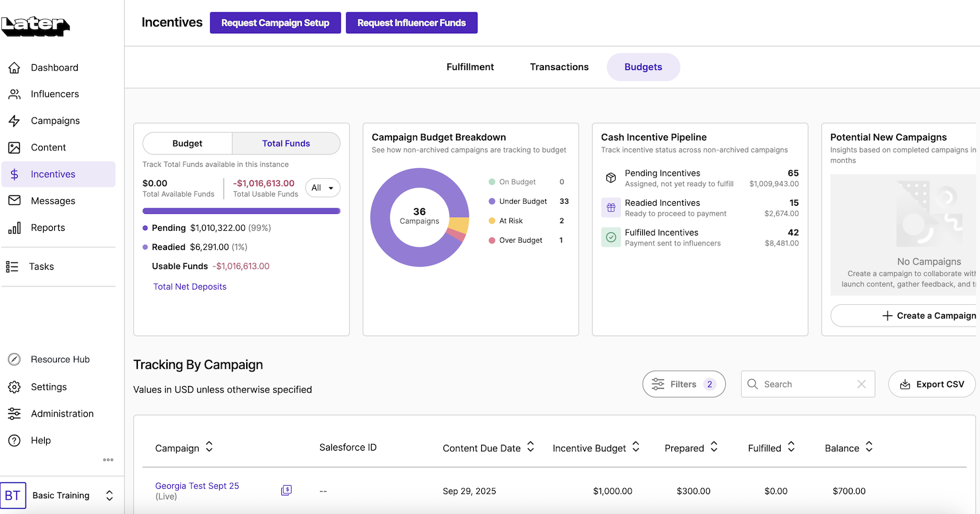Select the Influencers sidebar icon
Image resolution: width=980 pixels, height=514 pixels.
(15, 94)
